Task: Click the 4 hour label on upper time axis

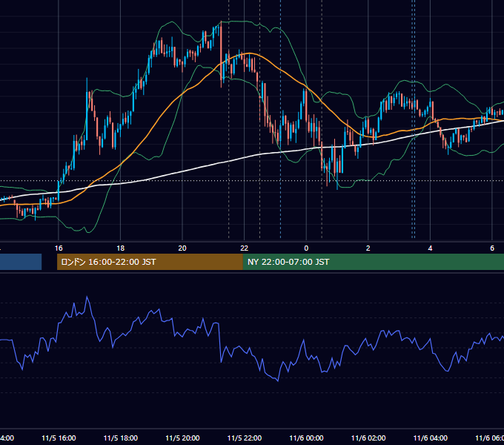Action: [430, 248]
